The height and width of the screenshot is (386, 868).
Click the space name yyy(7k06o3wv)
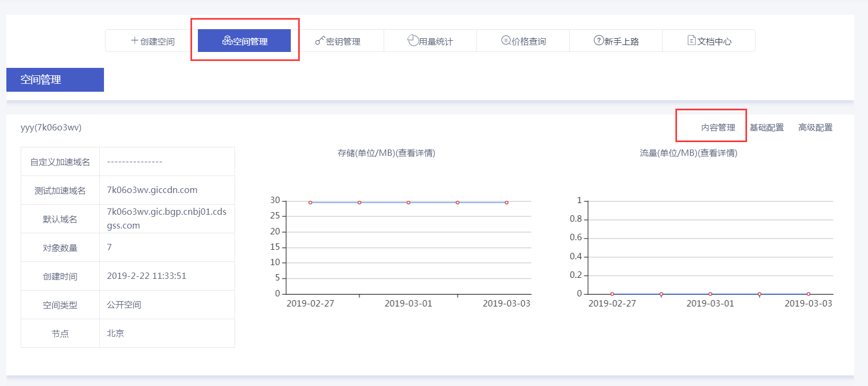click(x=51, y=128)
